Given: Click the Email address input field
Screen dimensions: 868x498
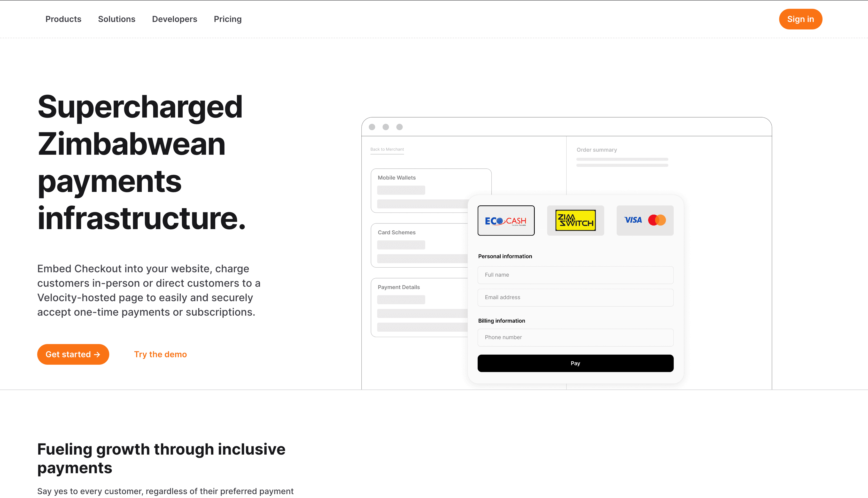Looking at the screenshot, I should coord(575,297).
